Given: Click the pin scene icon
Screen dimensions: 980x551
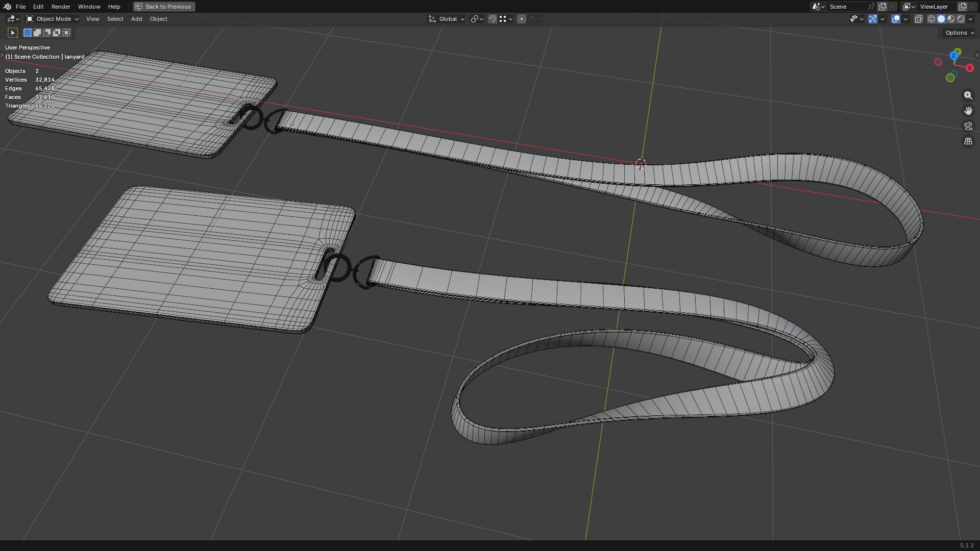Looking at the screenshot, I should tap(871, 7).
